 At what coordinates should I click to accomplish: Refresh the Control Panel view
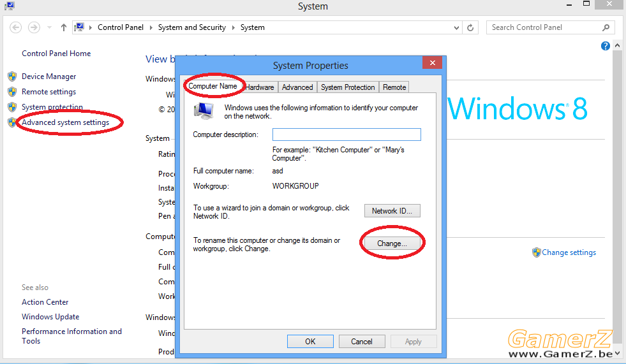coord(470,27)
